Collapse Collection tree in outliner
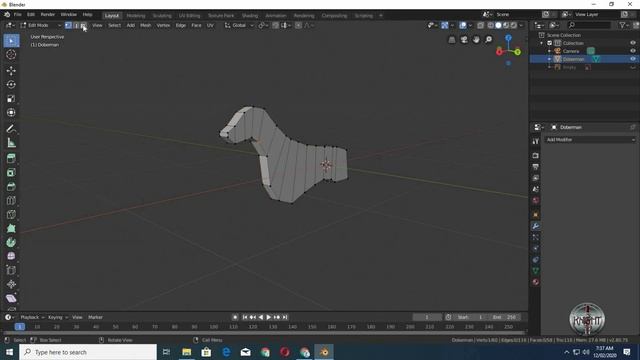 pyautogui.click(x=542, y=43)
